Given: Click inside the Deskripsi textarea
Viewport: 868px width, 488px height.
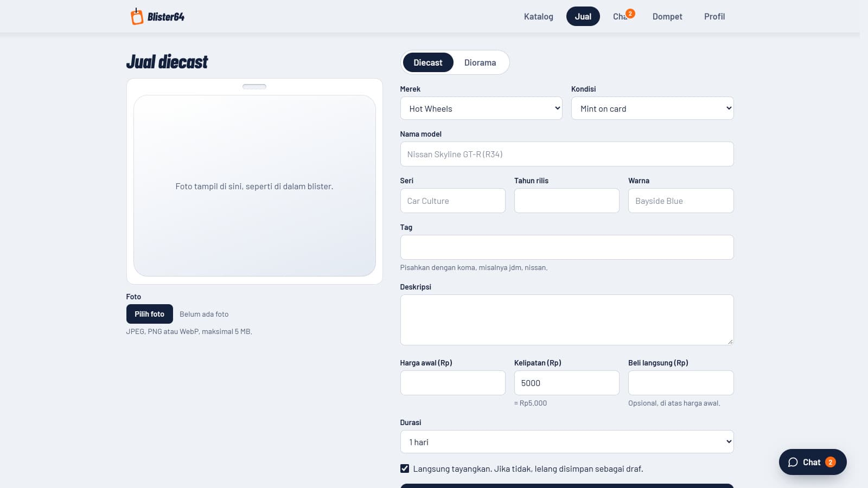Looking at the screenshot, I should tap(567, 320).
